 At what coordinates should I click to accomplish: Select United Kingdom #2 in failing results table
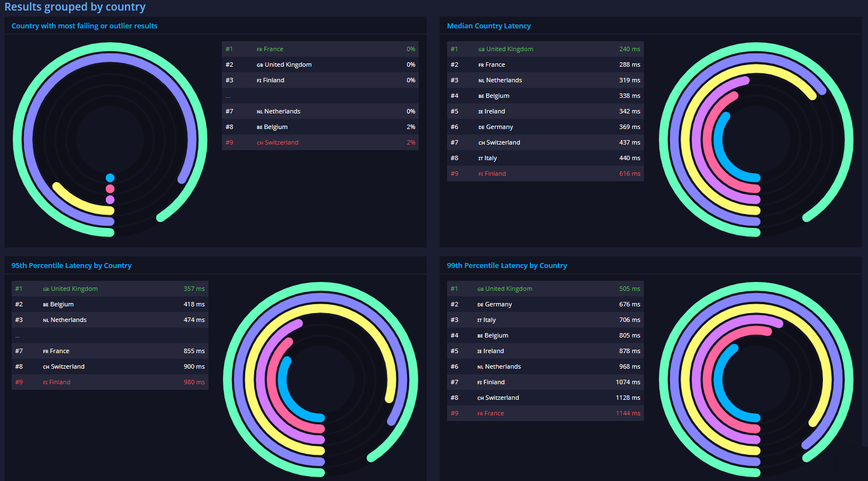pos(320,65)
